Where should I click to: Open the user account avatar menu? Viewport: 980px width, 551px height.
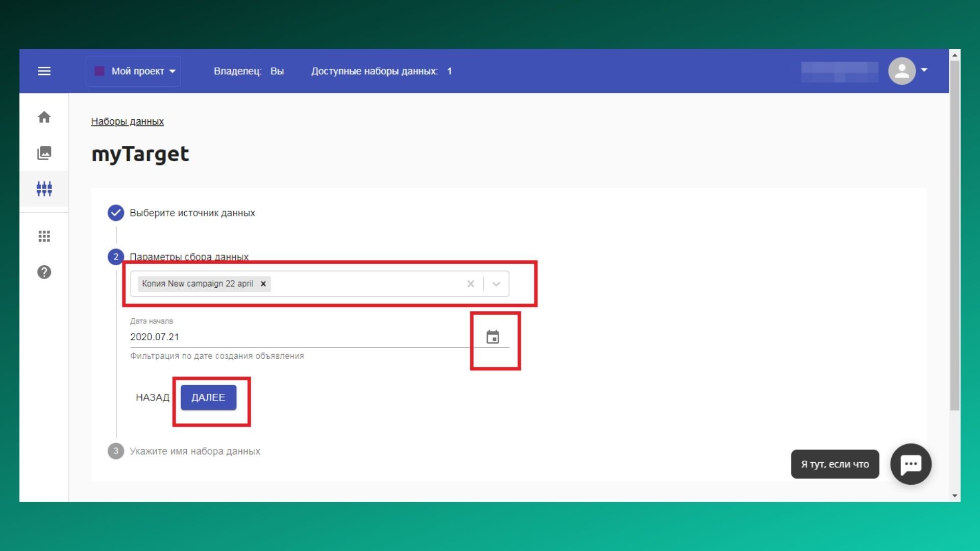(x=902, y=71)
